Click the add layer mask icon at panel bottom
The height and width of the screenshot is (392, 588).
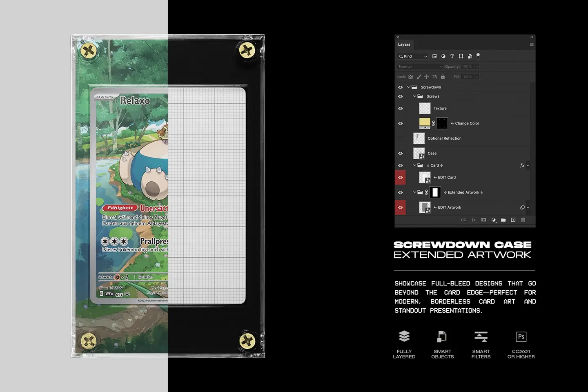click(x=483, y=220)
